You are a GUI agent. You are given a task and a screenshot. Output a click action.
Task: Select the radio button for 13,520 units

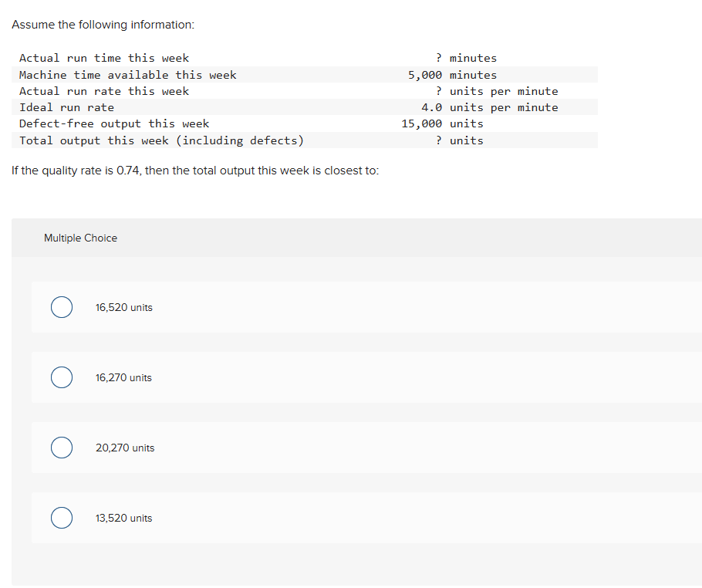pos(62,518)
